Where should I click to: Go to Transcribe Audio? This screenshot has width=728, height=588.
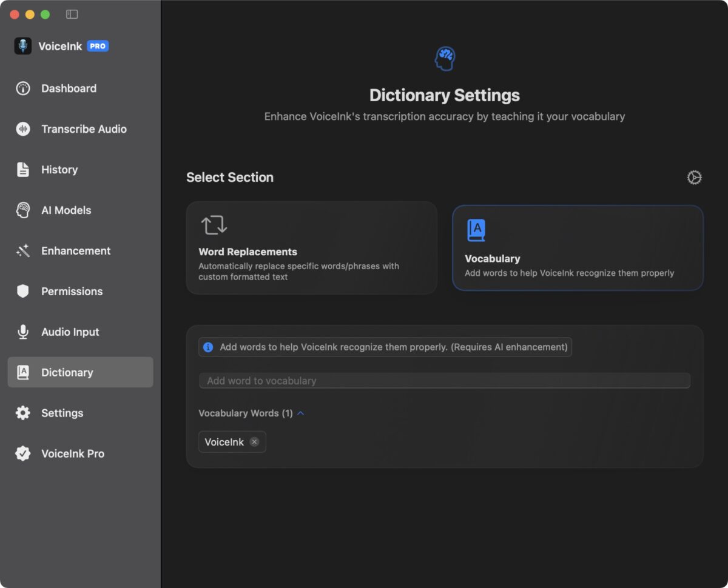80,129
